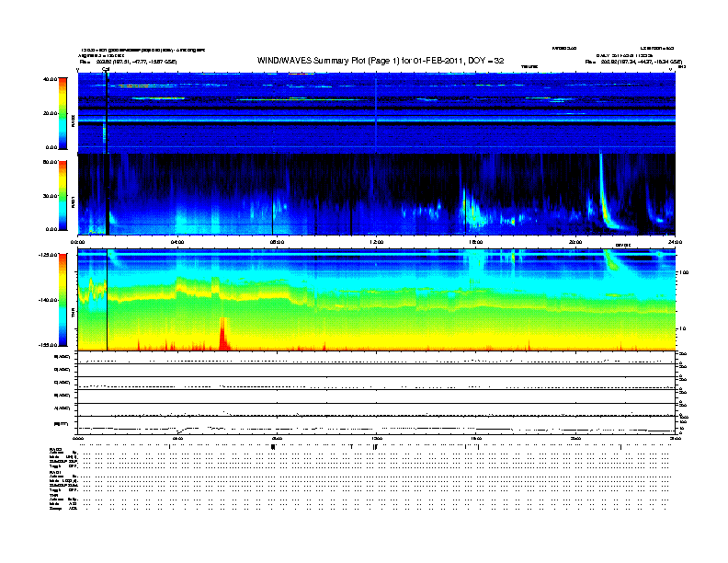Click the WIND/WAVES Summary Plot title text

click(381, 61)
